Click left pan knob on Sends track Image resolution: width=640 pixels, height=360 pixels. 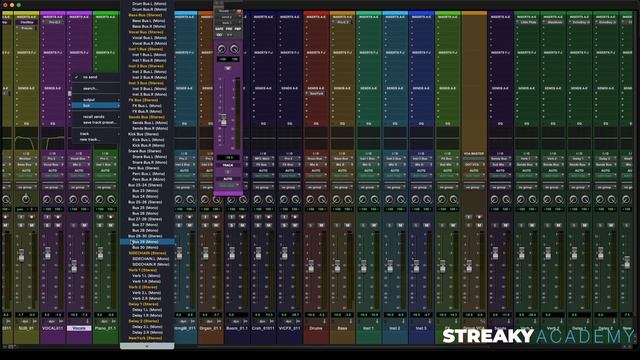[494, 200]
